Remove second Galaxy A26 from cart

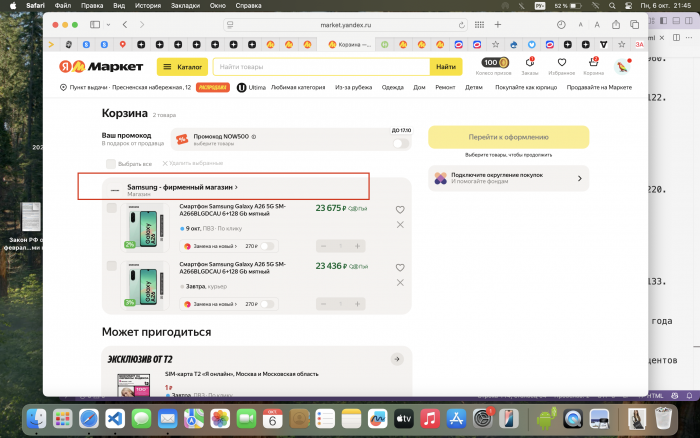(x=400, y=282)
